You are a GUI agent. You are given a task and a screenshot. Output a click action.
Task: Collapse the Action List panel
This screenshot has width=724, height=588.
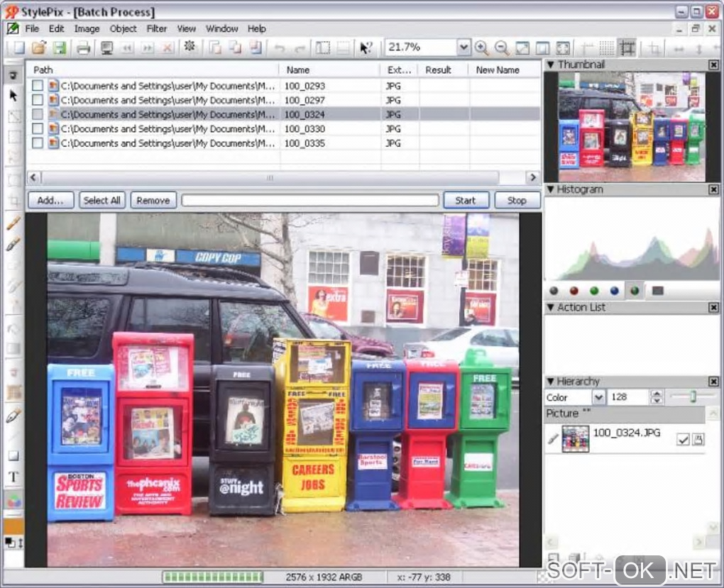click(x=550, y=307)
